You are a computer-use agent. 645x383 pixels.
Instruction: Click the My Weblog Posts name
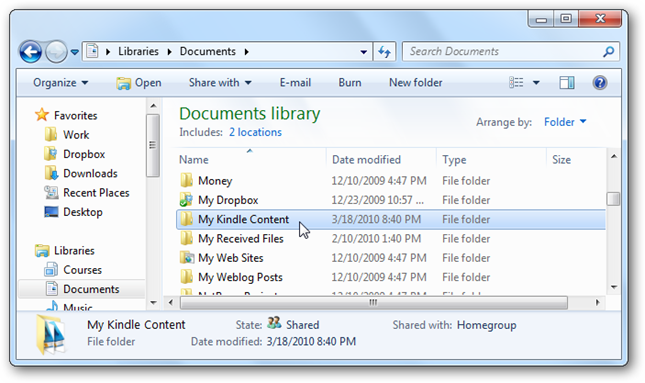coord(240,277)
